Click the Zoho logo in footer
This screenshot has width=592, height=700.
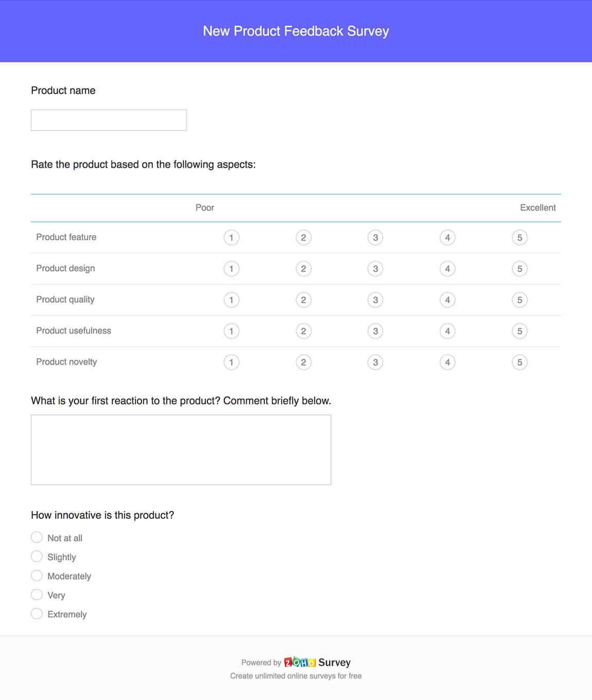[x=300, y=662]
